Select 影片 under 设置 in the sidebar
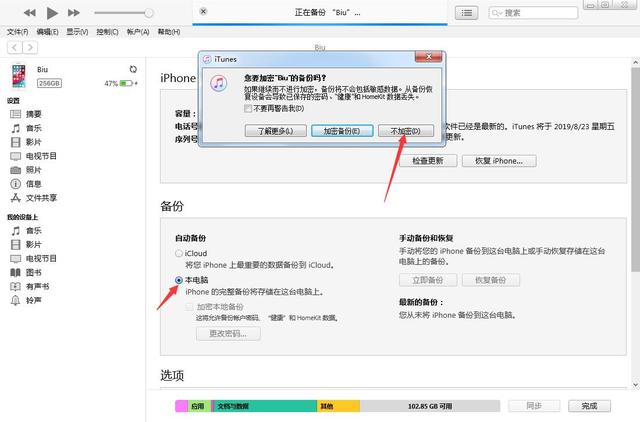 [33, 142]
